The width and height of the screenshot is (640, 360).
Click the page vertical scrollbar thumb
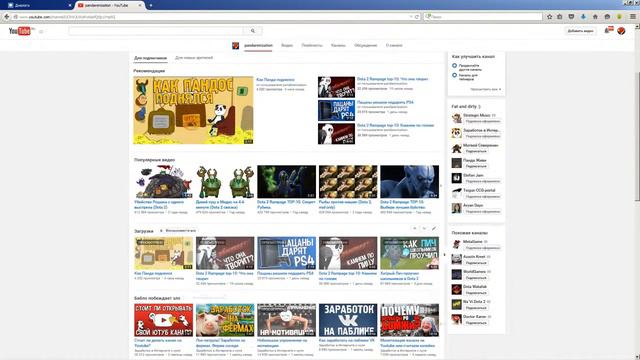coord(637,135)
